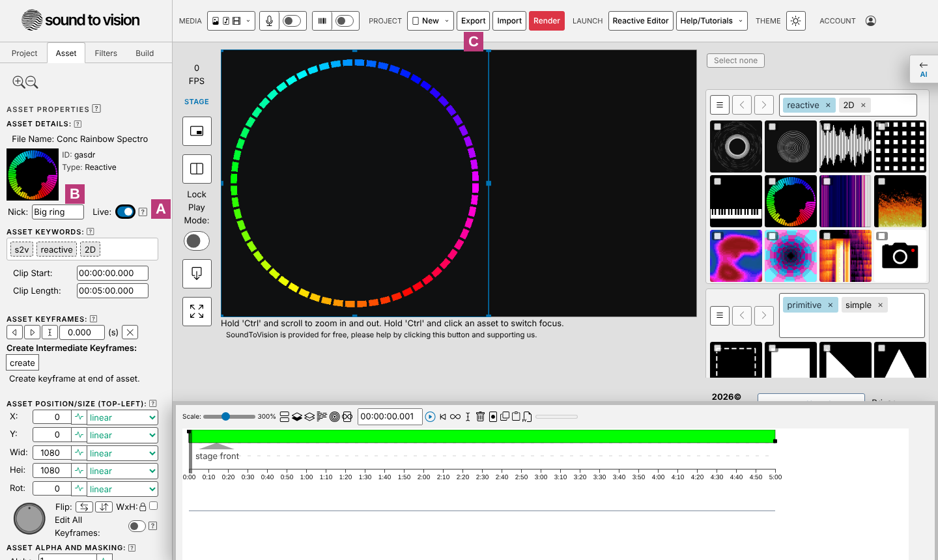This screenshot has width=938, height=560.
Task: Click the Export button
Action: click(x=474, y=21)
